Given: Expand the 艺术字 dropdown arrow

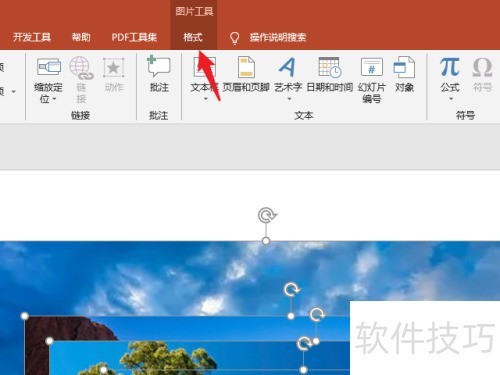Looking at the screenshot, I should (x=289, y=99).
